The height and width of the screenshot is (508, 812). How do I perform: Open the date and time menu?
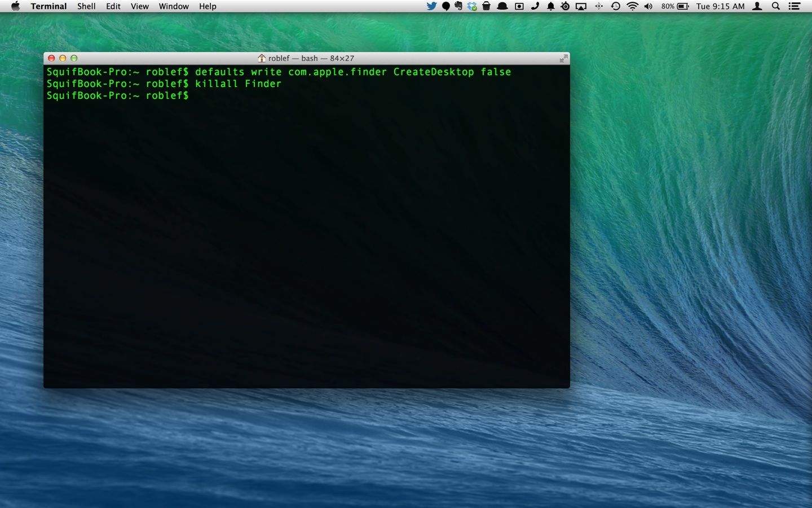pyautogui.click(x=720, y=6)
